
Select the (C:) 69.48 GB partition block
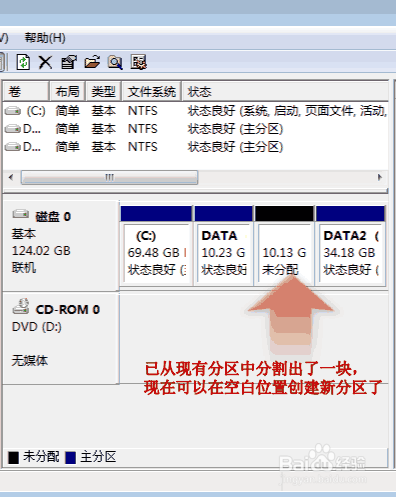[156, 246]
